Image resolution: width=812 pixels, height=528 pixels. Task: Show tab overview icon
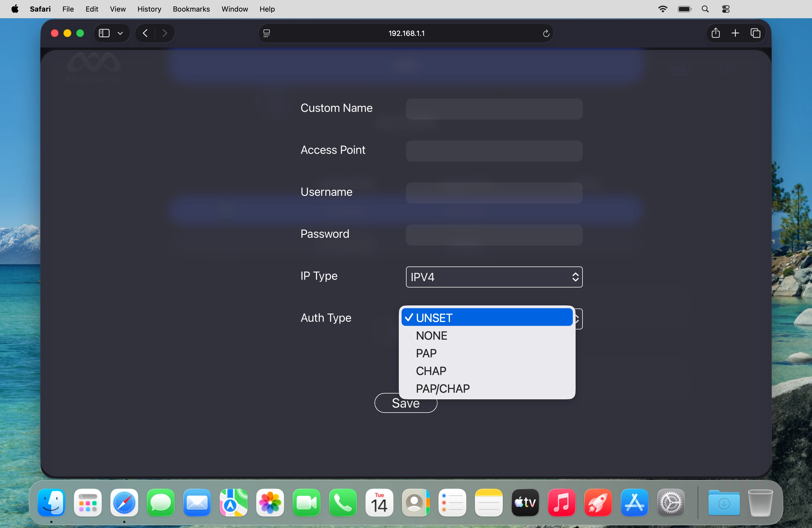pyautogui.click(x=755, y=33)
